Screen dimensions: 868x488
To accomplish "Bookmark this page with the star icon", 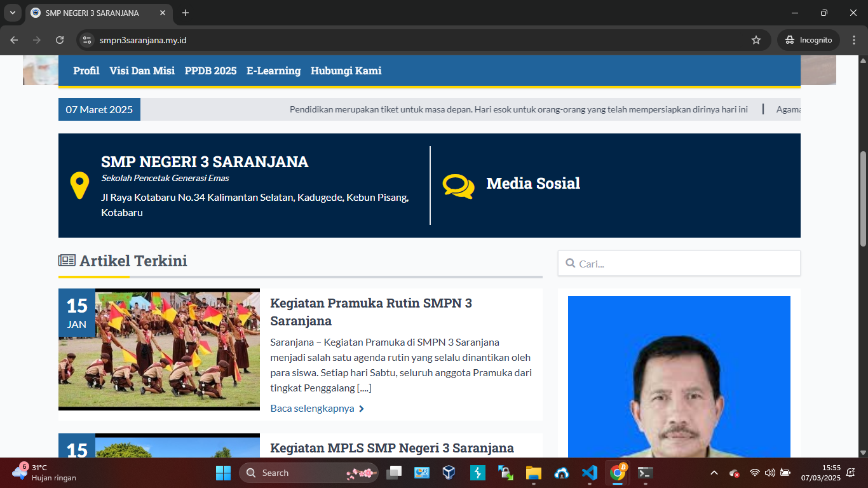I will tap(756, 40).
